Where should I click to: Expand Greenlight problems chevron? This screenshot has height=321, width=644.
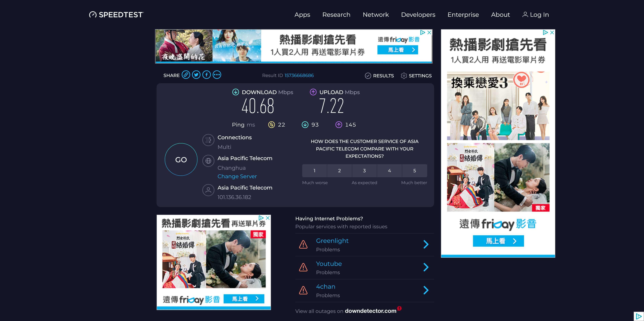(x=426, y=244)
